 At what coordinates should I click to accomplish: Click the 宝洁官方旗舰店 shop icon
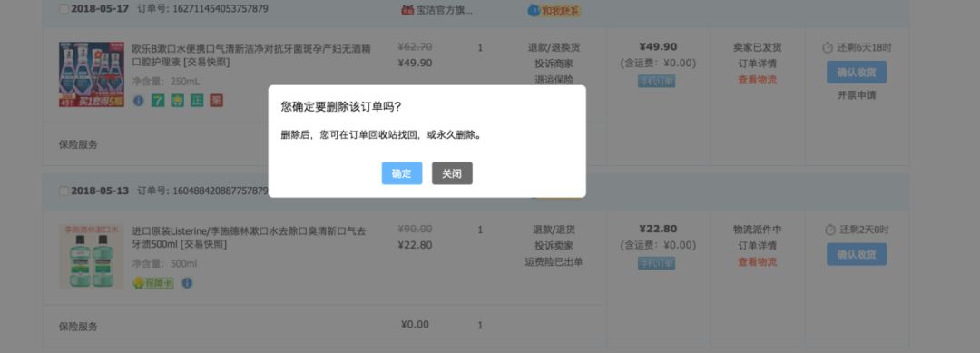407,10
